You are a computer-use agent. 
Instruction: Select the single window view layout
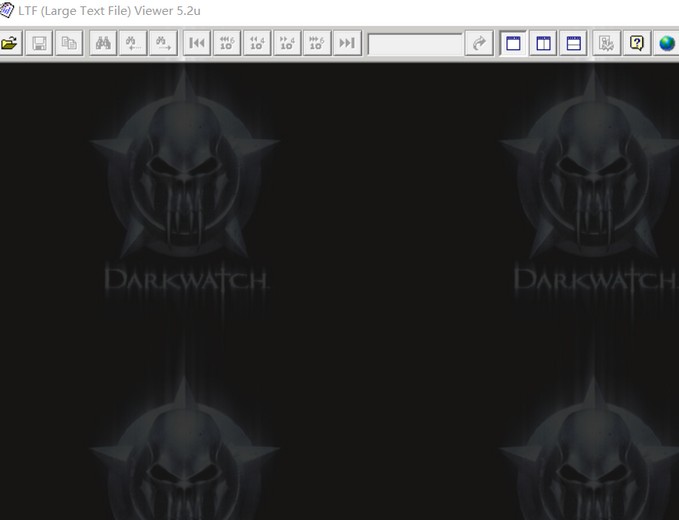(x=513, y=43)
